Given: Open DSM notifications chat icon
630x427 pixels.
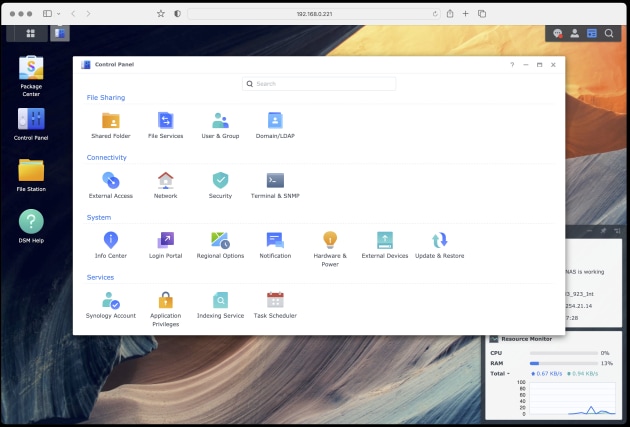Looking at the screenshot, I should coord(557,33).
